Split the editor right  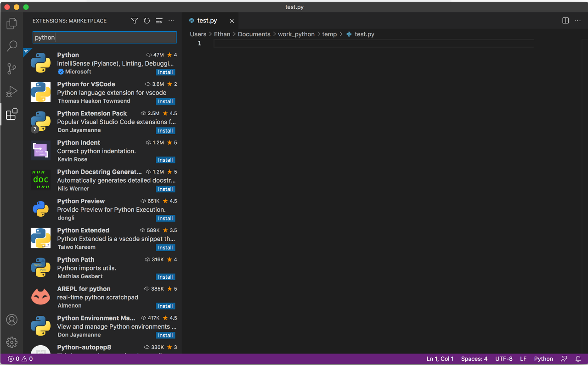coord(565,21)
